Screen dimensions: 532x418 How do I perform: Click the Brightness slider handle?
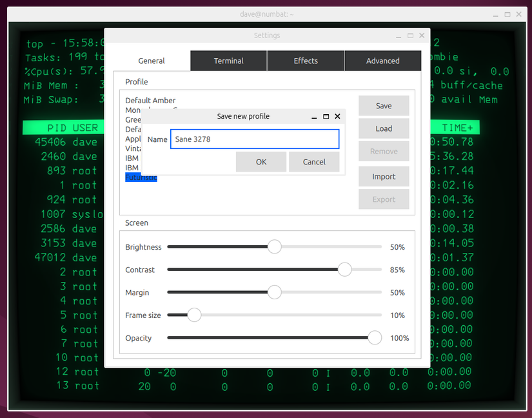275,246
